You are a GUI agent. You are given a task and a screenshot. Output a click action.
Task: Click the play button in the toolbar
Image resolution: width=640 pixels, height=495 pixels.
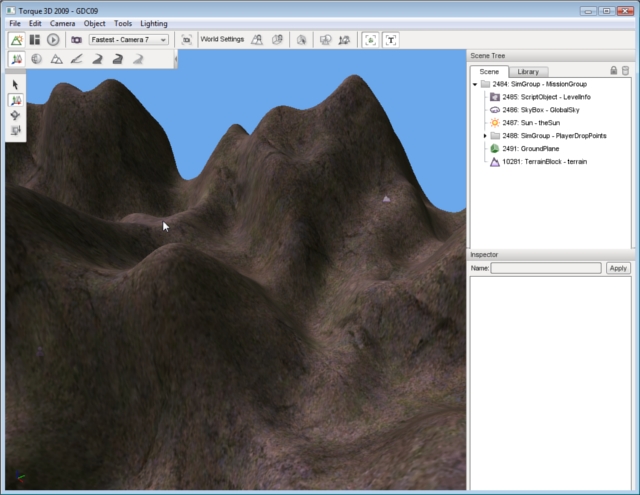[x=53, y=39]
